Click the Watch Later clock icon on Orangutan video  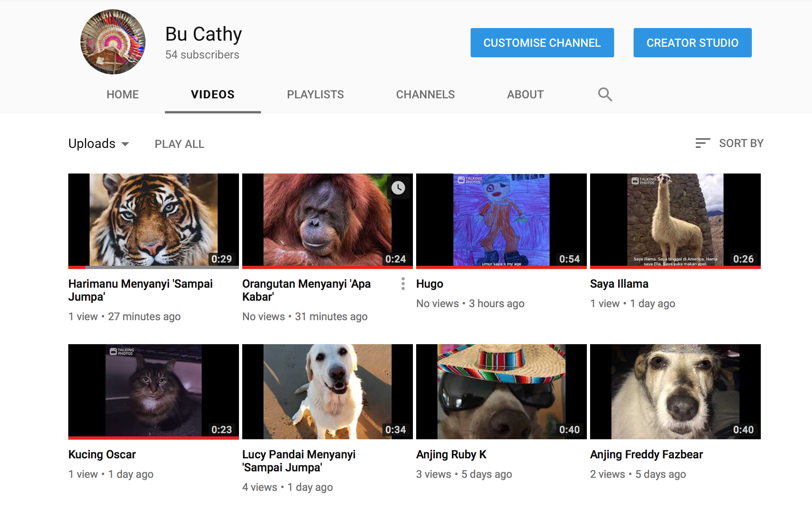[398, 187]
